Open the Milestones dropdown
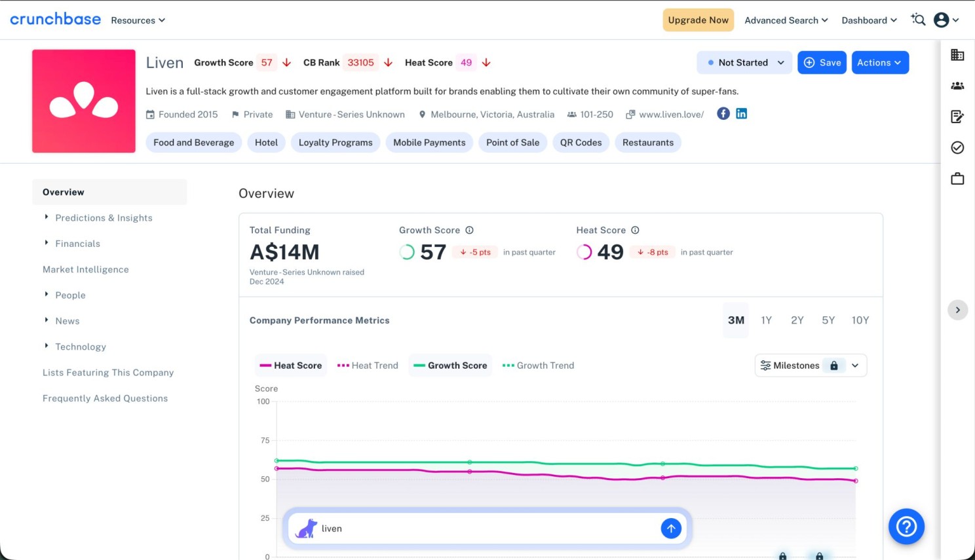 coord(811,365)
